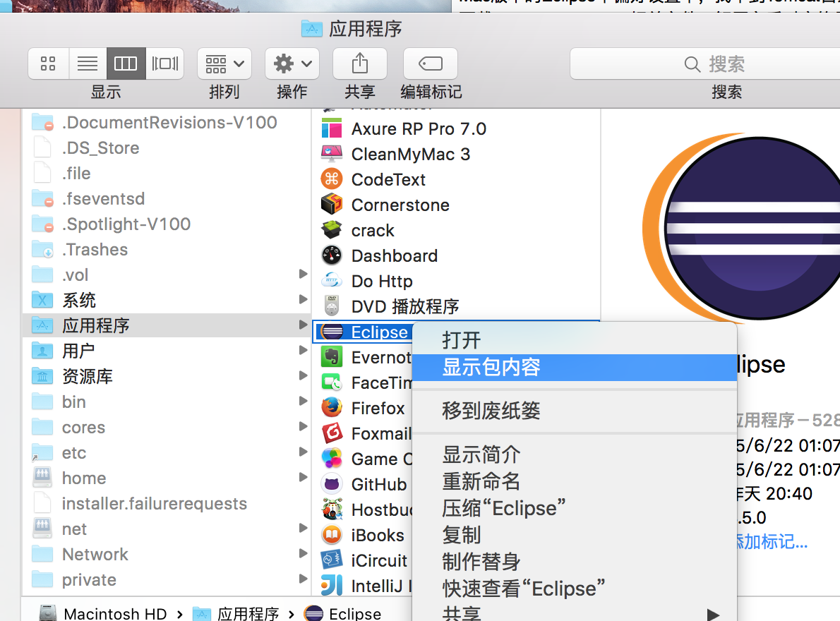Screen dimensions: 840x621
Task: Click 应用程序 in the path bar
Action: [236, 613]
